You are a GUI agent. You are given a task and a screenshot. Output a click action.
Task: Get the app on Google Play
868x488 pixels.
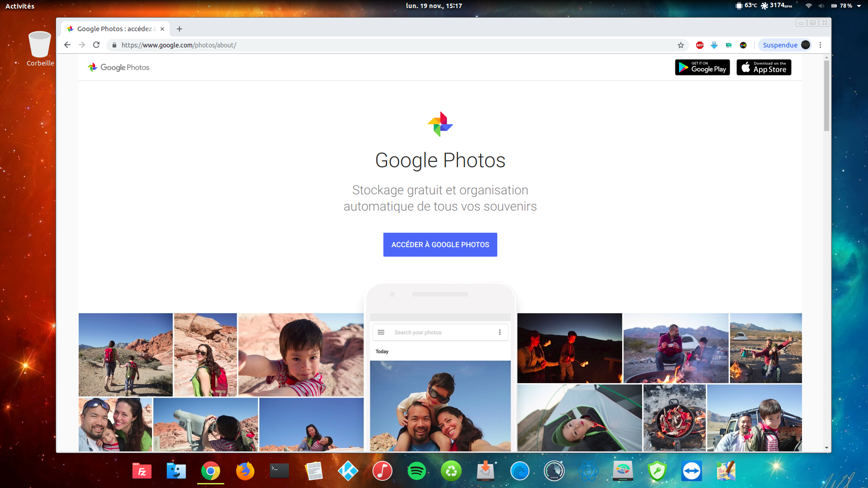[703, 67]
